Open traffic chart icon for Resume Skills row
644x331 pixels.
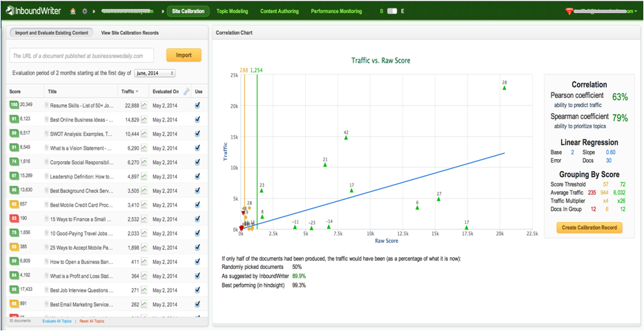coord(145,106)
